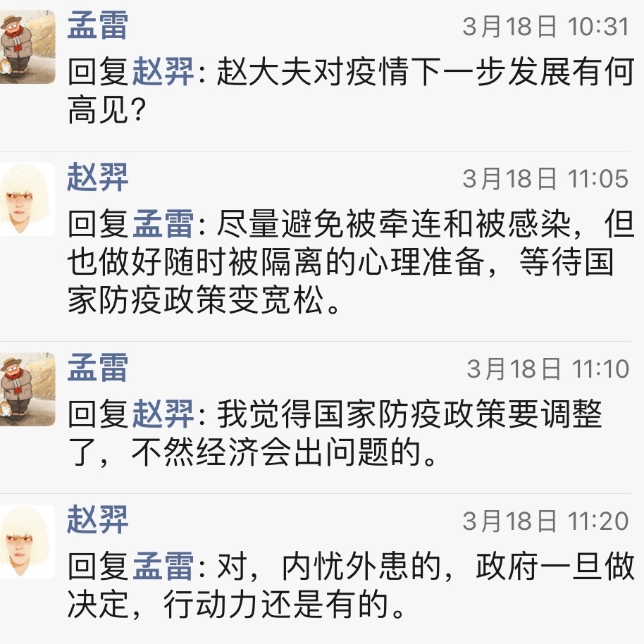Open author name 孟雷 above the 我觉得国家 comment
Image resolution: width=644 pixels, height=644 pixels.
click(98, 368)
